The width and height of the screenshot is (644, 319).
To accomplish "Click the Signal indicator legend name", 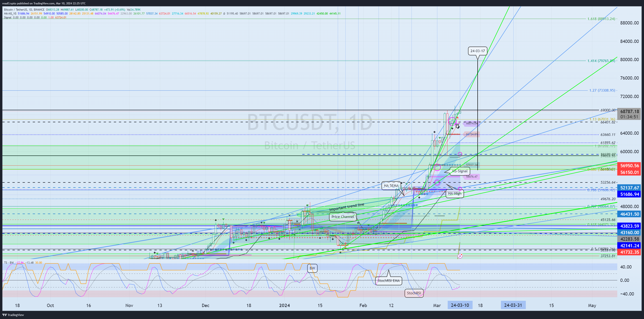I will pos(8,18).
